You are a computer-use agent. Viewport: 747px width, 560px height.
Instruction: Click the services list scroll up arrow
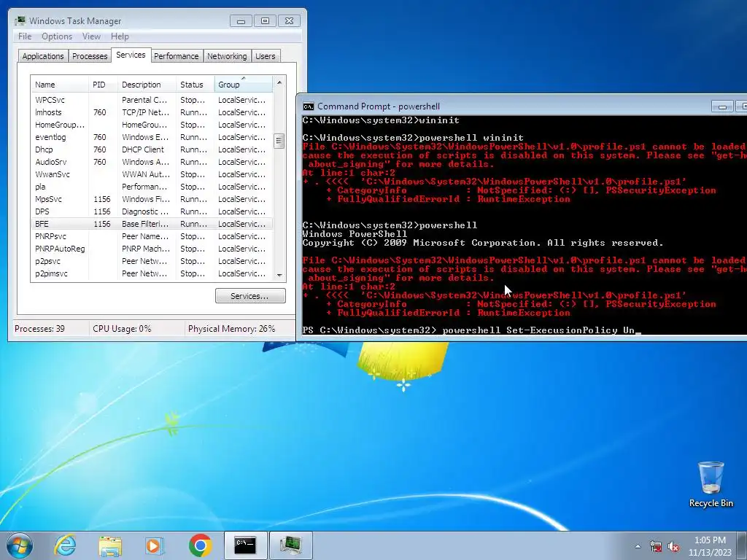[x=279, y=82]
